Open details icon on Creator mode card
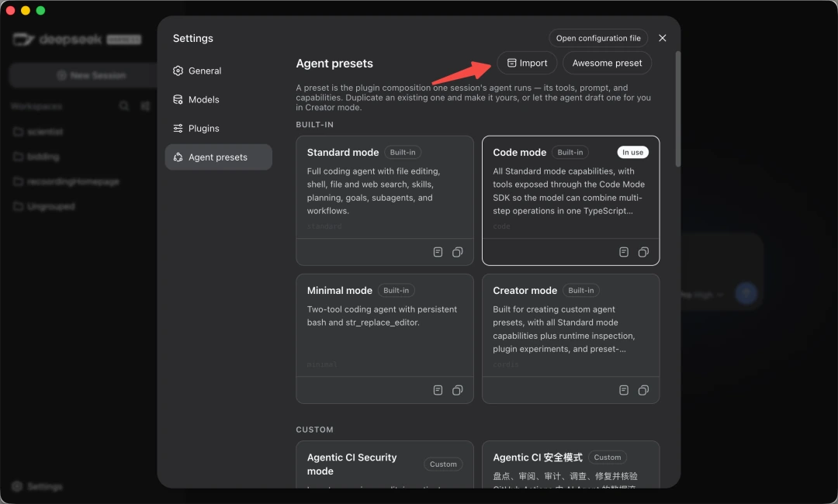The width and height of the screenshot is (838, 504). (624, 390)
